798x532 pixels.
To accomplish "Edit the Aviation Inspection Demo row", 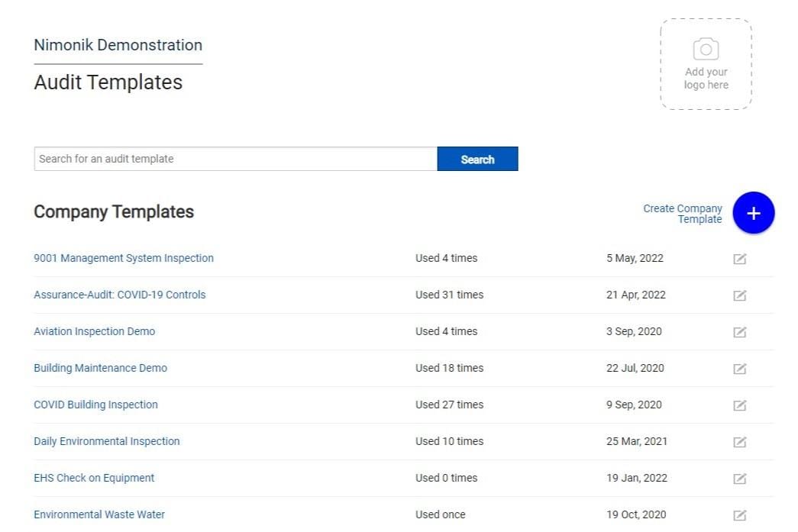I will [739, 332].
